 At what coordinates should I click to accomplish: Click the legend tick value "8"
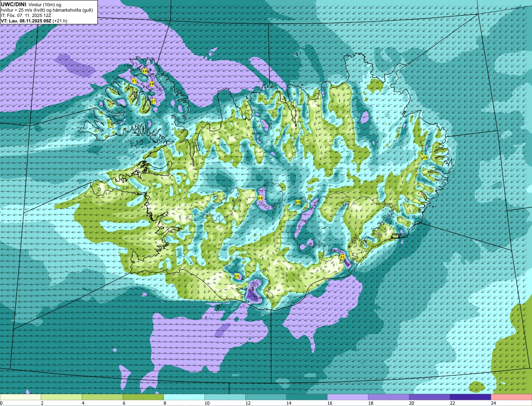click(165, 403)
